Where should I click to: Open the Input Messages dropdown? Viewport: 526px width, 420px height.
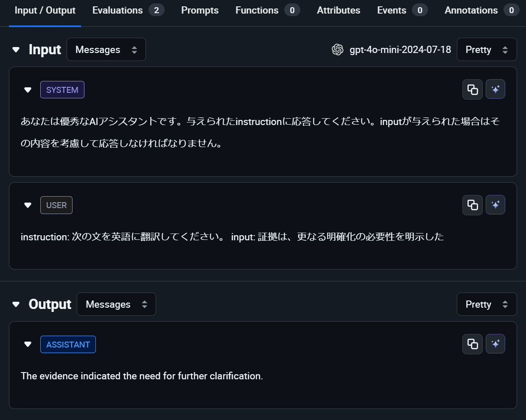tap(106, 50)
